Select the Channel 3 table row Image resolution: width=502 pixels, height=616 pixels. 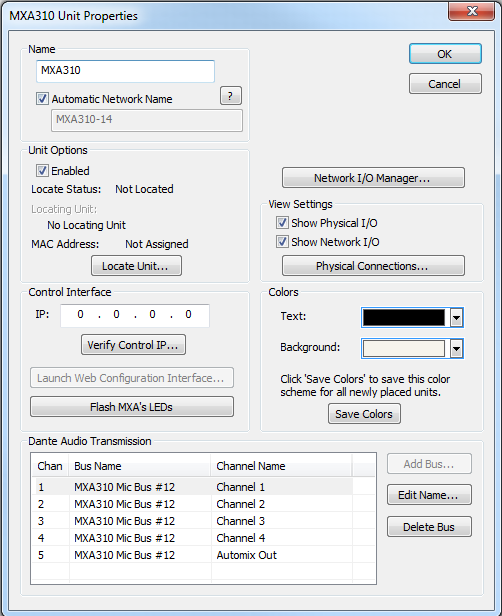[x=192, y=521]
